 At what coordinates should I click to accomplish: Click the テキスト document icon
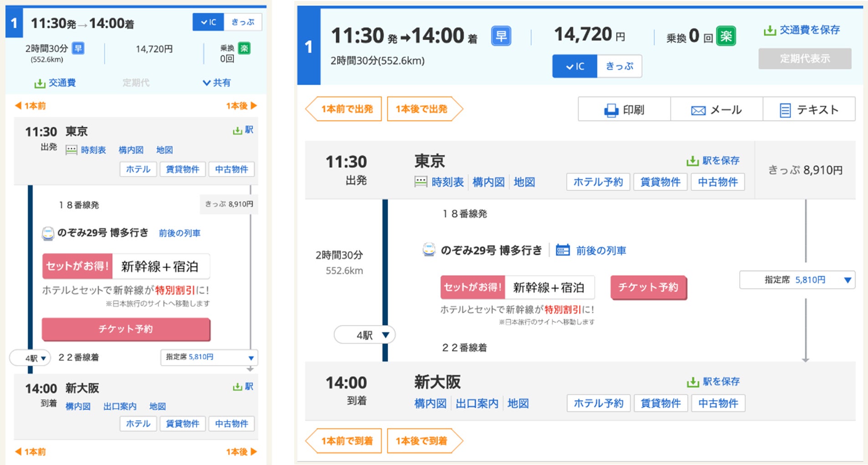point(785,110)
